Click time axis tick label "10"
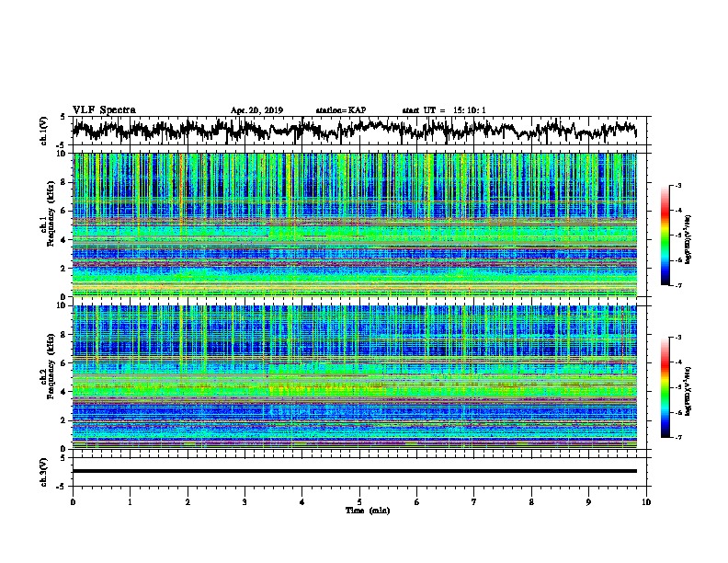The width and height of the screenshot is (728, 563). (646, 502)
